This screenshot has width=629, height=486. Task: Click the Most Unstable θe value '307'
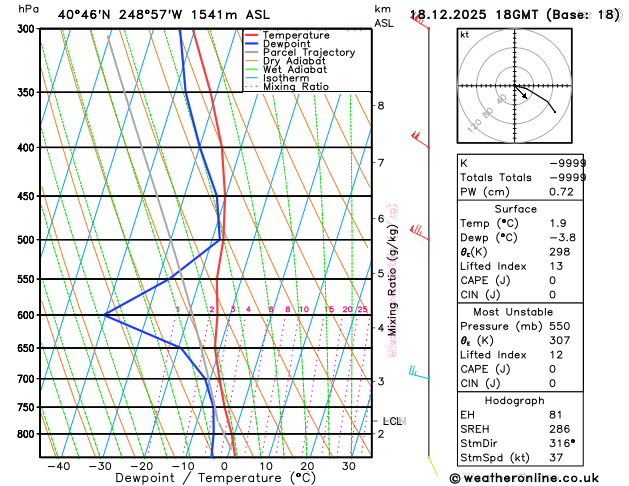pos(560,340)
